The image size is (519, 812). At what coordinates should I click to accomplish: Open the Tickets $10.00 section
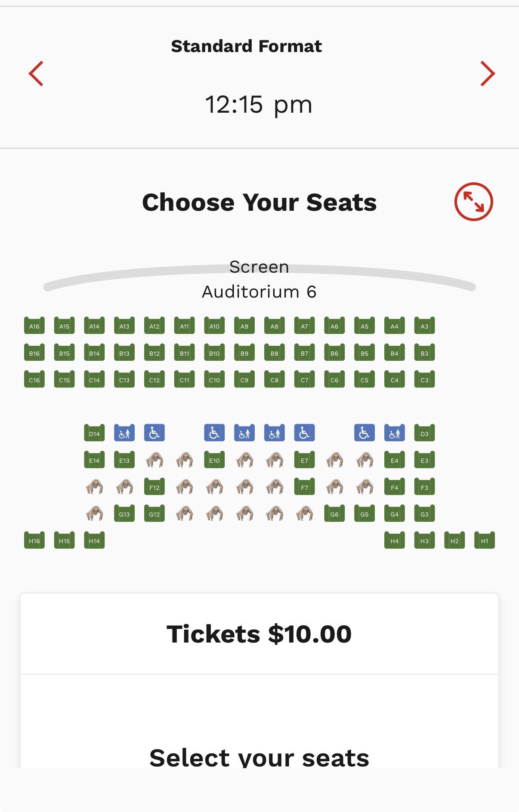coord(259,634)
